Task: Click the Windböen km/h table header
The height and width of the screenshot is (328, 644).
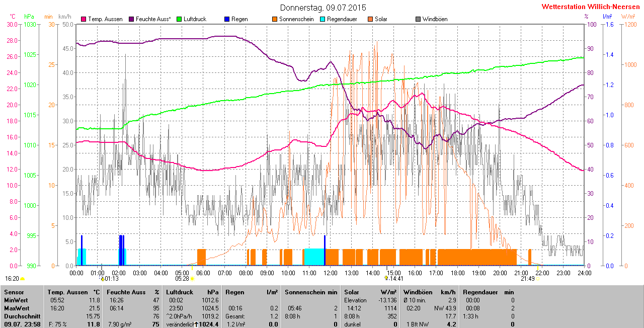Action: click(430, 292)
